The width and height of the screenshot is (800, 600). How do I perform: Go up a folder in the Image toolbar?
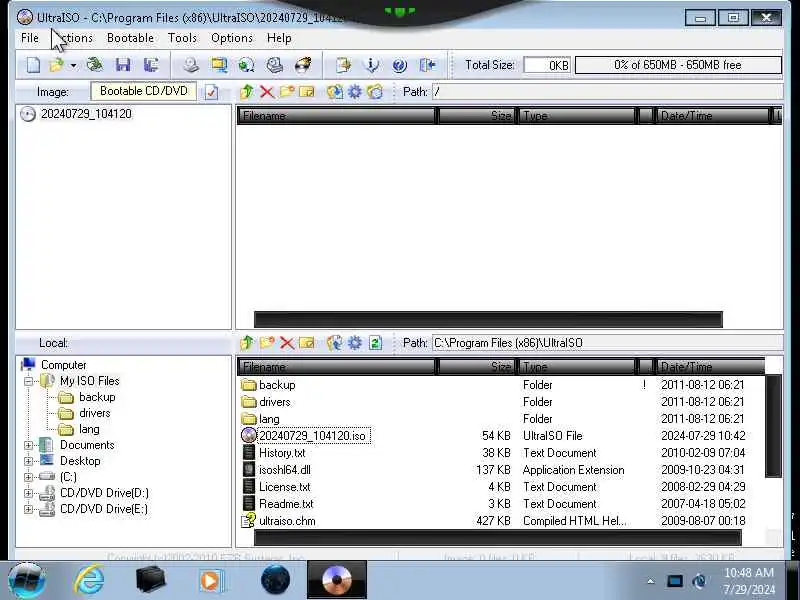point(247,92)
